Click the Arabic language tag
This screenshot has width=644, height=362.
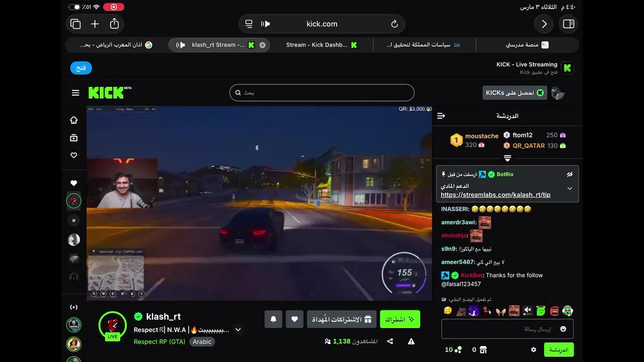click(202, 341)
